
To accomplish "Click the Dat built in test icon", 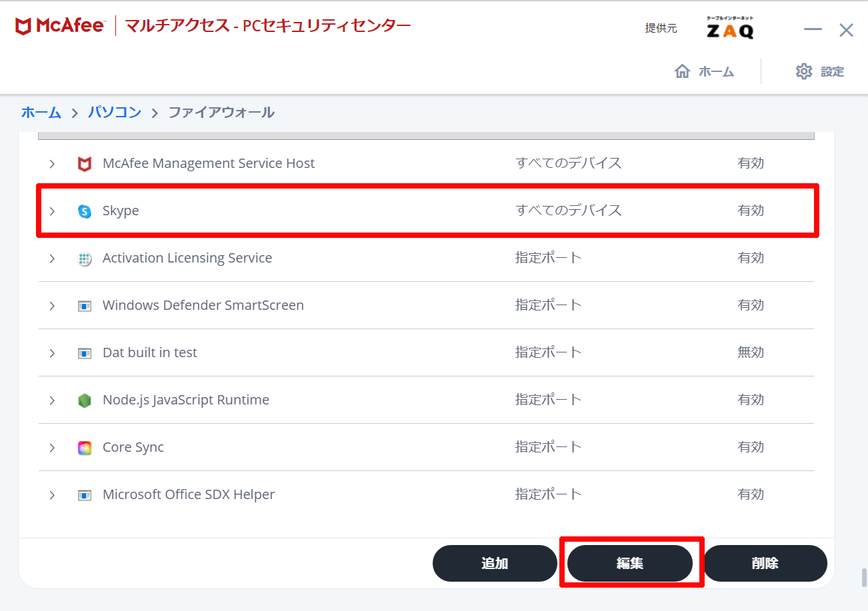I will (84, 353).
